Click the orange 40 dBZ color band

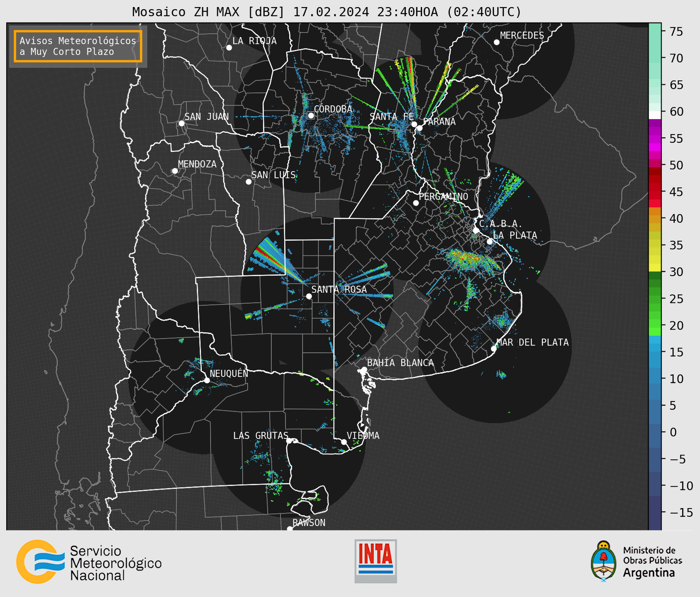tap(655, 219)
